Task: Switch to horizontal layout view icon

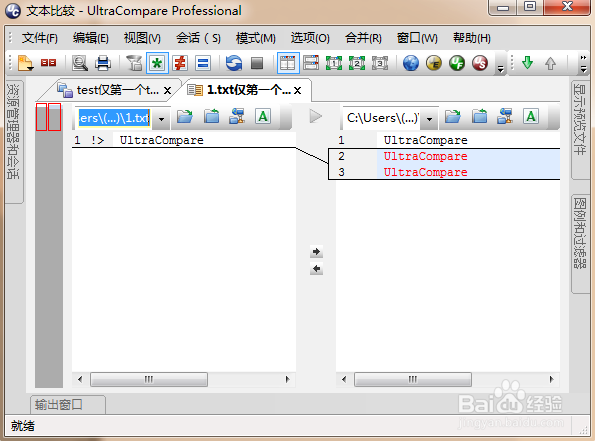Action: pos(311,63)
